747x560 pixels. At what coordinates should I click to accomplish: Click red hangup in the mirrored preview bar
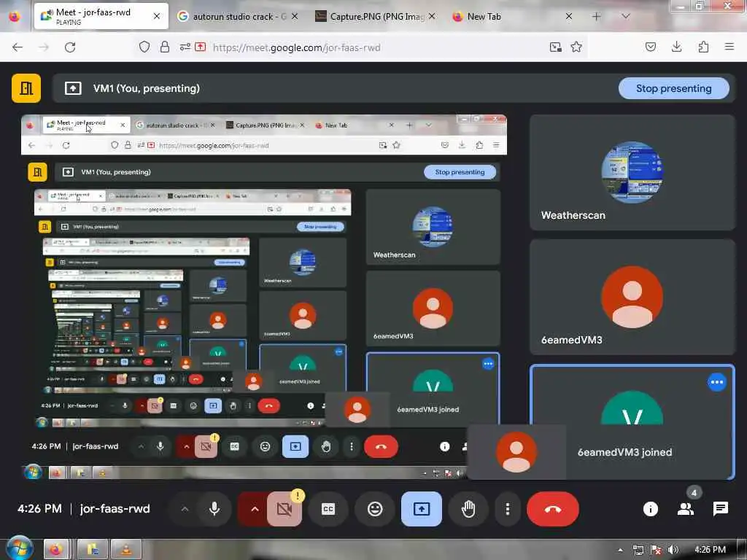tap(381, 447)
